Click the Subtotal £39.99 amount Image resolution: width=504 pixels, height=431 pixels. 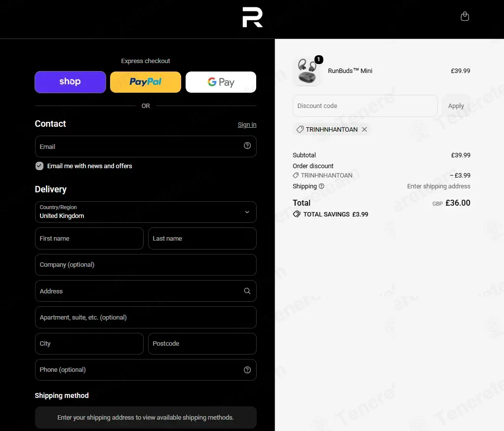(461, 155)
